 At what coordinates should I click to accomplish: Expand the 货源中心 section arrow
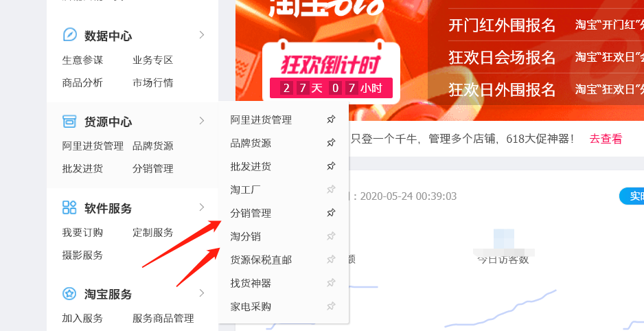pos(202,121)
